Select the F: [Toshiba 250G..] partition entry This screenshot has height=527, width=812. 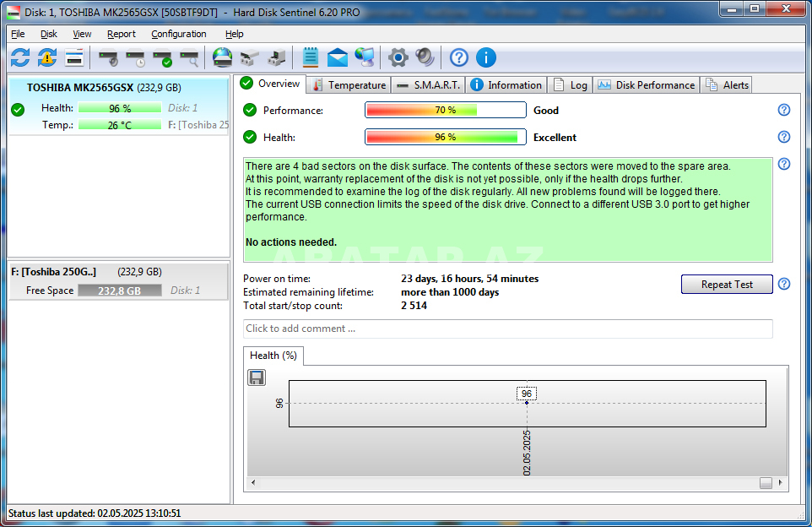(x=118, y=281)
